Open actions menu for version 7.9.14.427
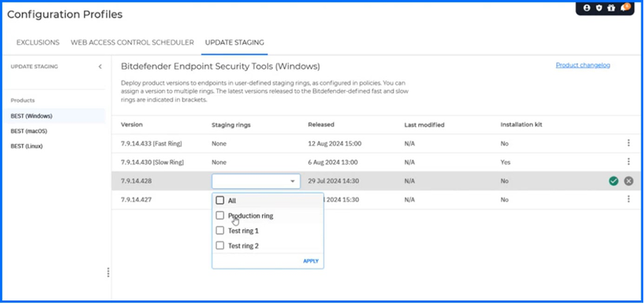 pyautogui.click(x=628, y=200)
